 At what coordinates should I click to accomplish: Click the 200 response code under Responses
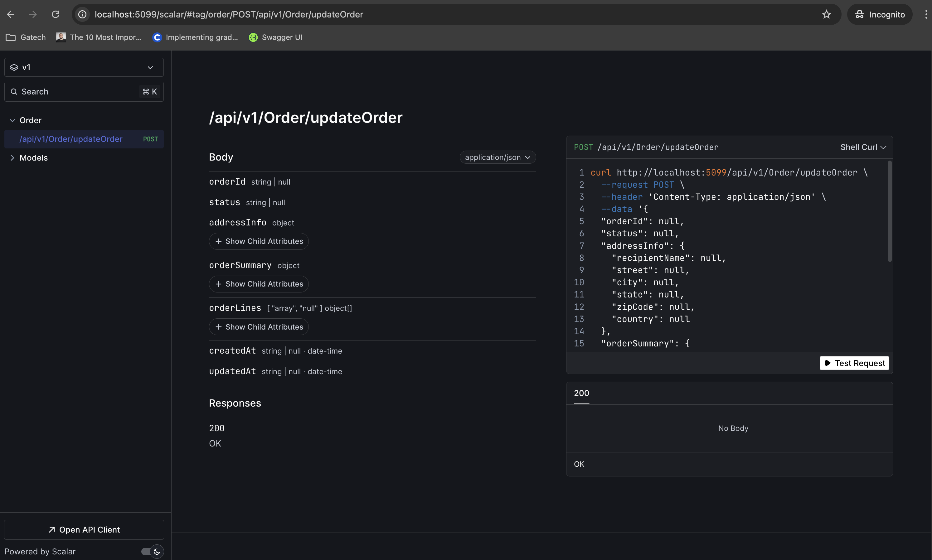pyautogui.click(x=217, y=428)
